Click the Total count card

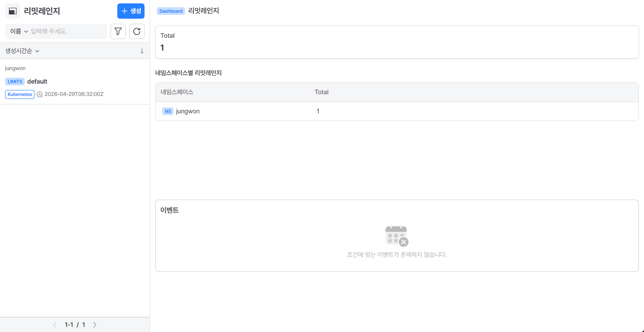click(x=397, y=42)
